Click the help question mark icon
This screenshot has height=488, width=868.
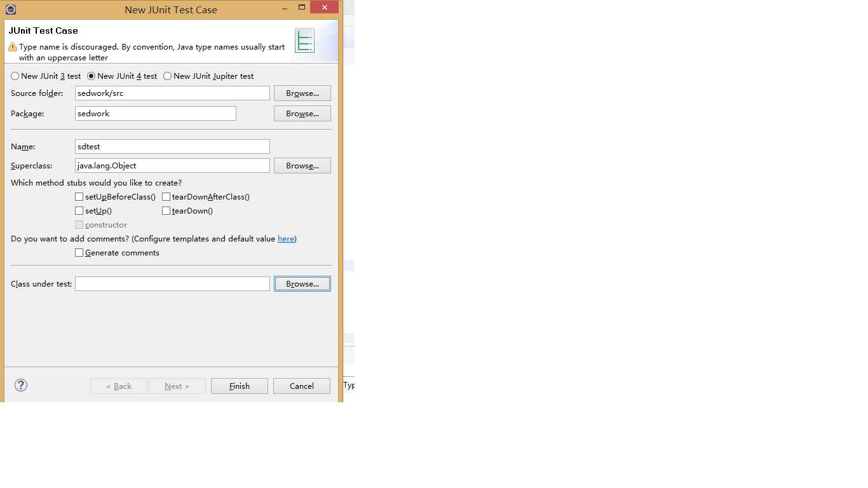coord(21,385)
